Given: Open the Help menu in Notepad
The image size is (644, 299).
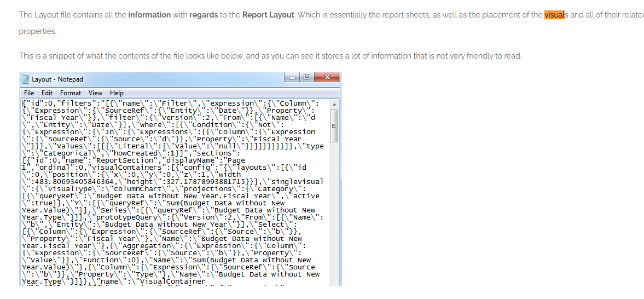Looking at the screenshot, I should pos(117,93).
